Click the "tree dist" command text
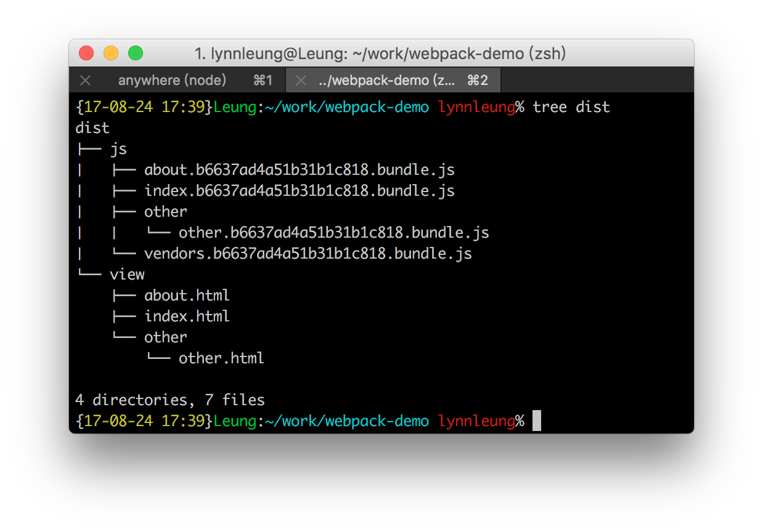Image resolution: width=763 pixels, height=532 pixels. pyautogui.click(x=571, y=107)
